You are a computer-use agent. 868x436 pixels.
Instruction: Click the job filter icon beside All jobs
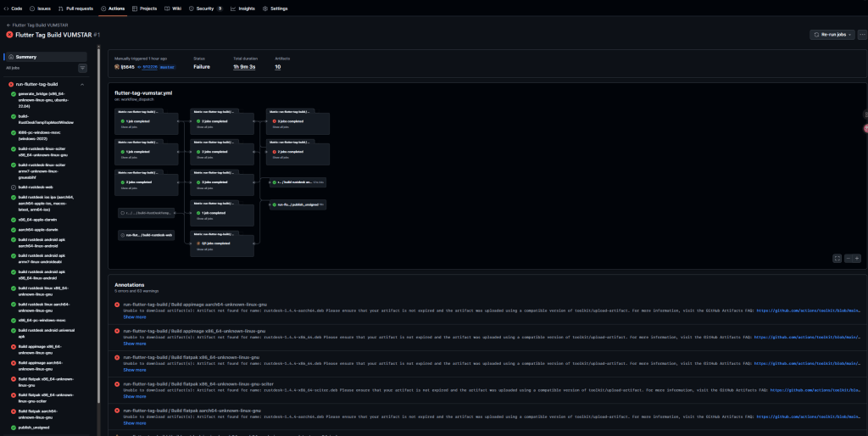pyautogui.click(x=82, y=67)
